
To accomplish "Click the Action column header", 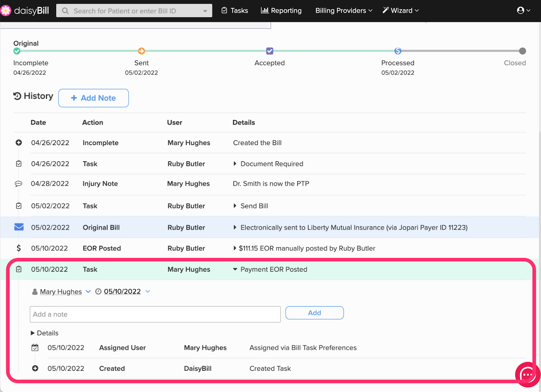I will tap(93, 122).
